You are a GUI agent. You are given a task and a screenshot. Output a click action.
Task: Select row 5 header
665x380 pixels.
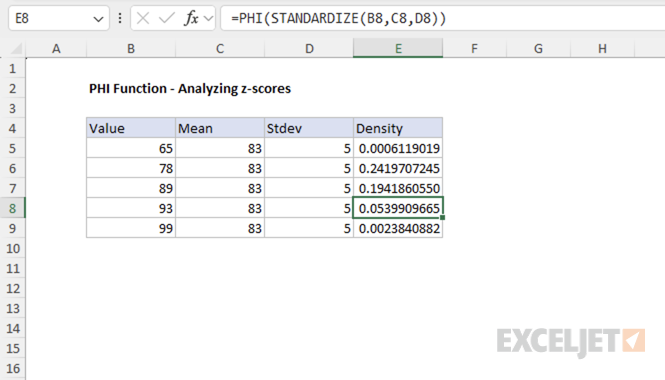tap(12, 148)
